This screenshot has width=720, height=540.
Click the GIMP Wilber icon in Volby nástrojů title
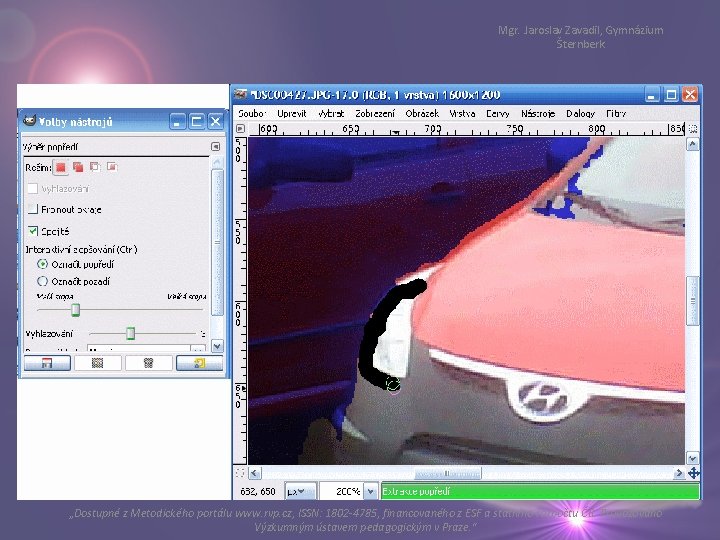[29, 121]
